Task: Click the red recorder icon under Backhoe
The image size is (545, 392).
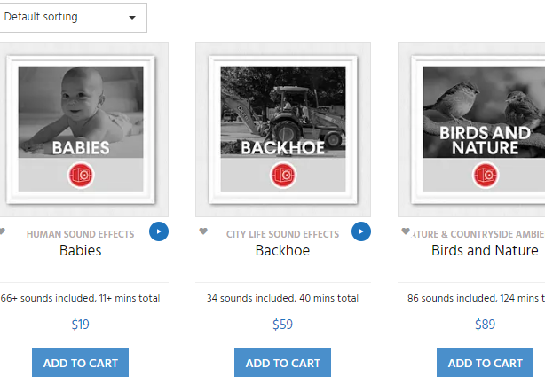Action: coord(283,175)
